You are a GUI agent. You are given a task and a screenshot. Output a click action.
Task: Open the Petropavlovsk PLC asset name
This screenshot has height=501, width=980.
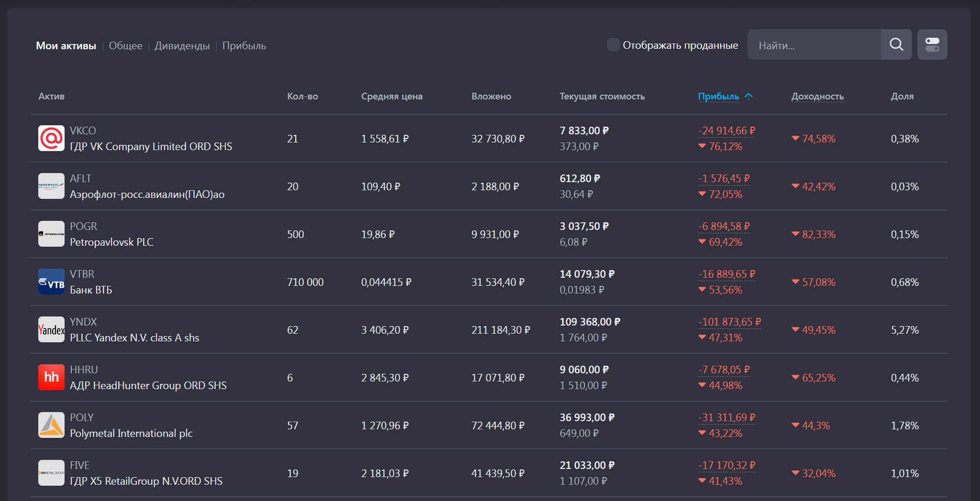(x=111, y=242)
